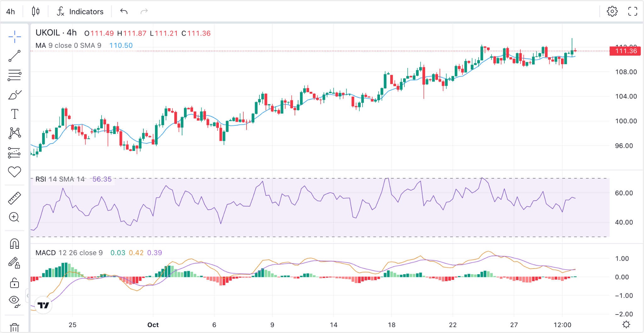
Task: Open the candlestick chart style menu
Action: pos(36,12)
